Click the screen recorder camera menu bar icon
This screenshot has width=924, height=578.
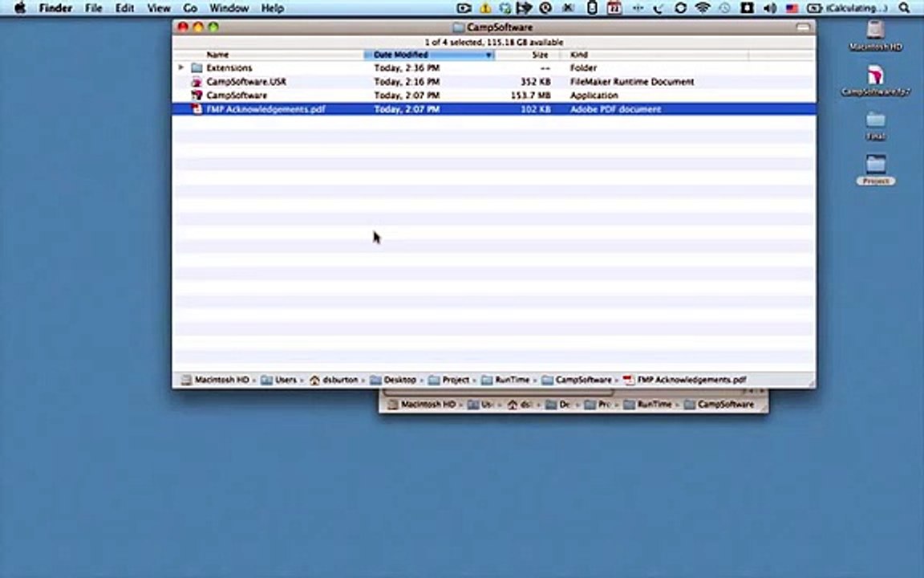point(464,8)
